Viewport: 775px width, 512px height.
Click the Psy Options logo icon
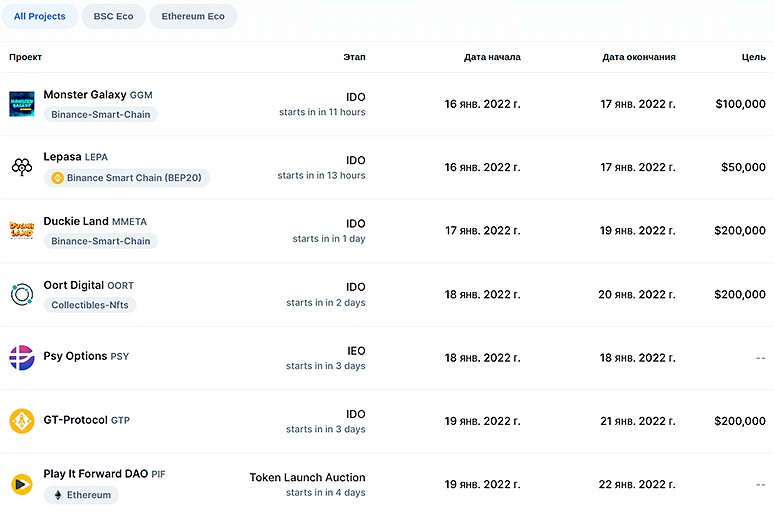[x=22, y=358]
